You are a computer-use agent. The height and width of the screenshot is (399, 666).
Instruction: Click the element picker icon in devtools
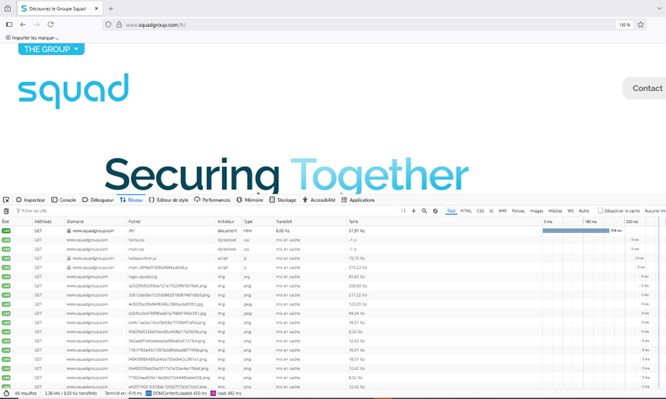(6, 200)
